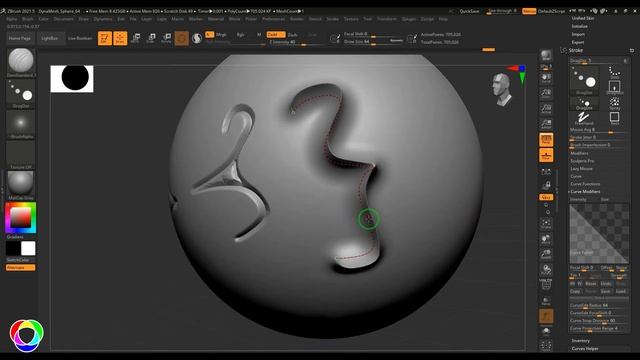Screen dimensions: 640x360
Task: Adjust the See-through slider
Action: (502, 11)
